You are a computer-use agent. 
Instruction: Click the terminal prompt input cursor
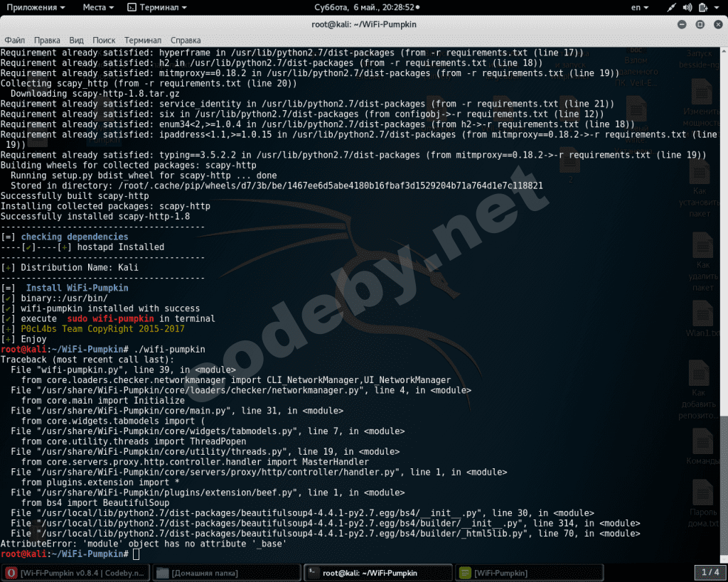point(136,554)
